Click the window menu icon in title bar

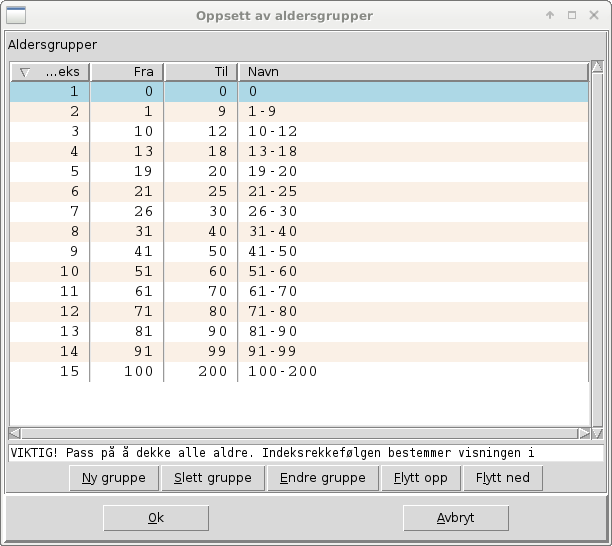[x=17, y=15]
